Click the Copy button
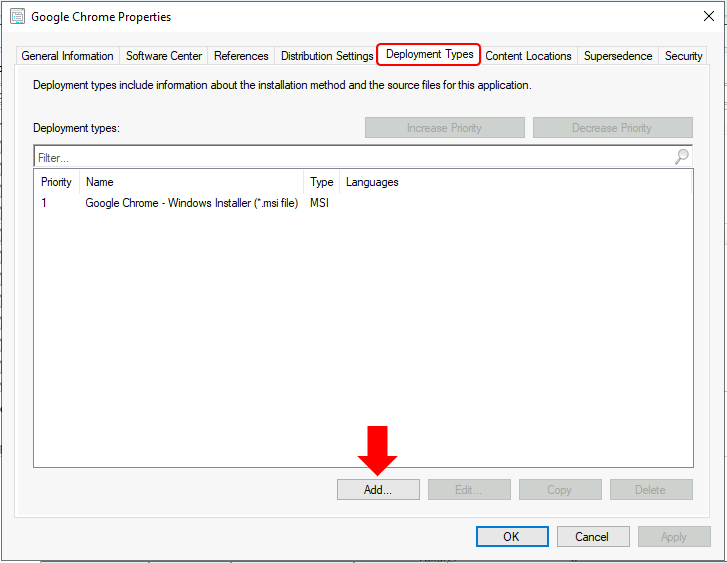 560,490
